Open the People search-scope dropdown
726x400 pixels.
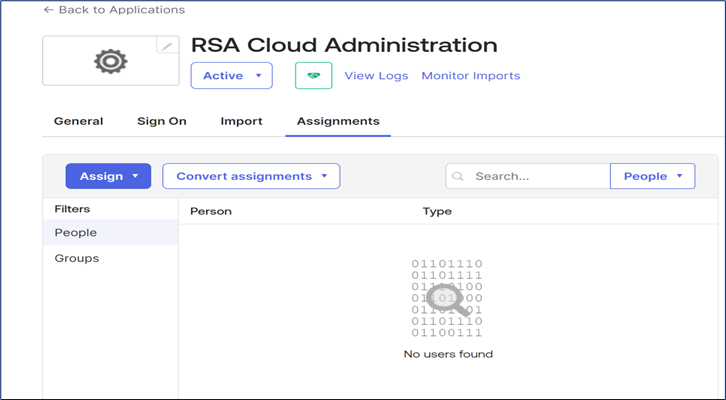(652, 177)
